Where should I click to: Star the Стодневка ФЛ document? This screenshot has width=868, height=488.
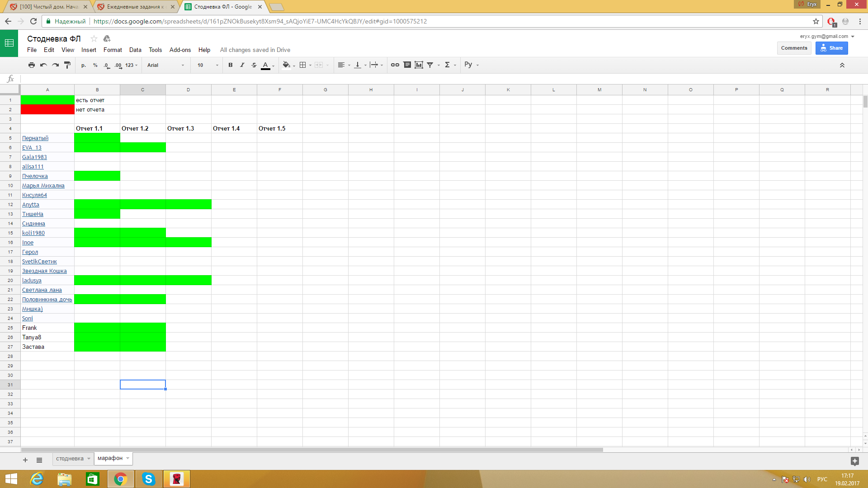pos(94,39)
